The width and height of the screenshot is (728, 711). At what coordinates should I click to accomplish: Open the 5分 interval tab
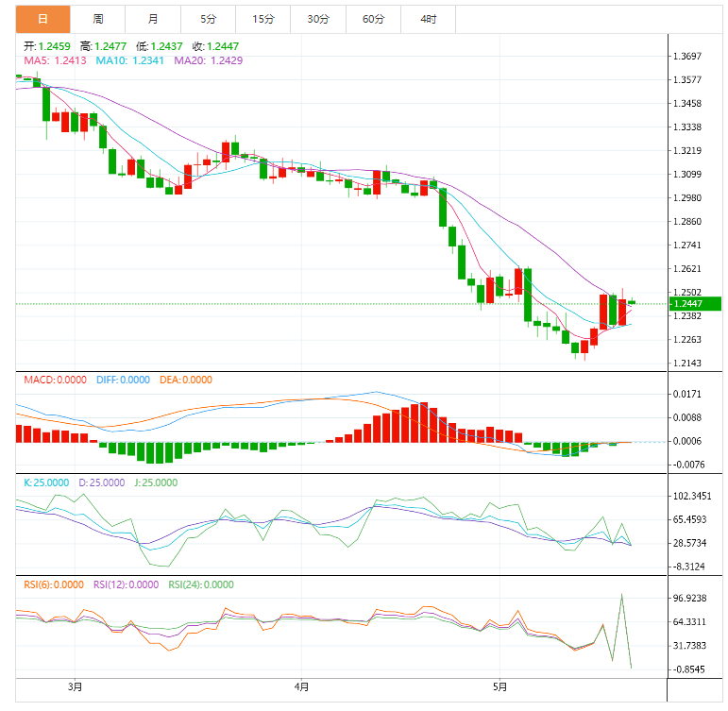[x=208, y=19]
